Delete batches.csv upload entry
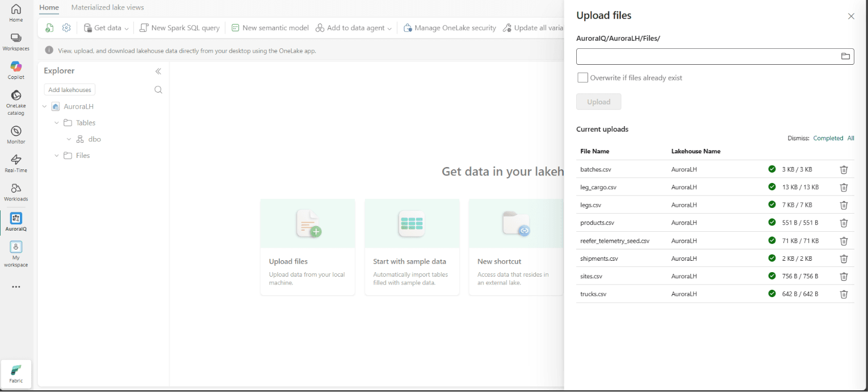The height and width of the screenshot is (392, 868). 844,169
